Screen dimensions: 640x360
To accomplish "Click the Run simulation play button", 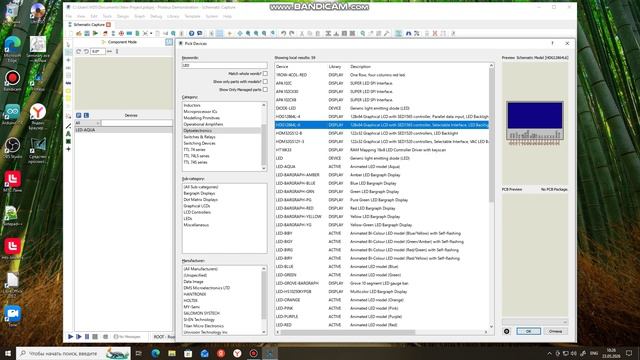I will click(x=70, y=337).
